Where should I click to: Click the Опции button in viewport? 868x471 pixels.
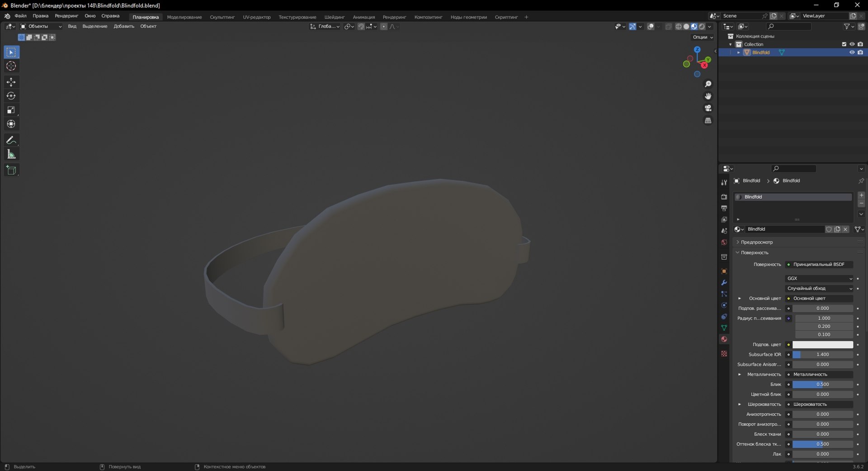point(703,37)
